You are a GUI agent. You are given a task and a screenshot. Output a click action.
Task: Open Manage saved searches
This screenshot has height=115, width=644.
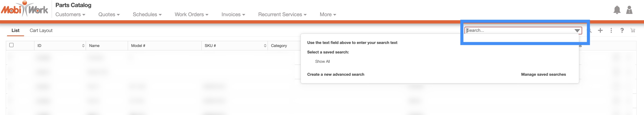click(543, 75)
